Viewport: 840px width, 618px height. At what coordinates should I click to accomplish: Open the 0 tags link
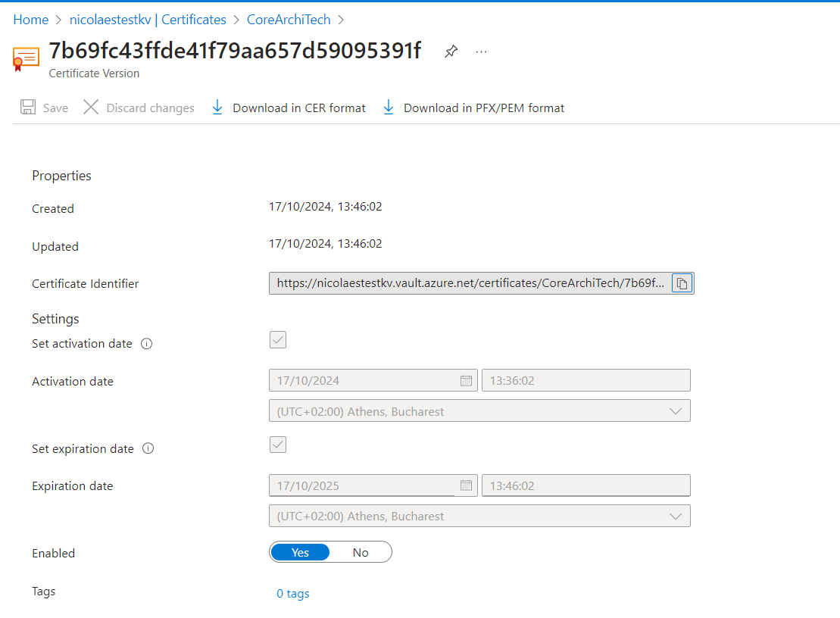point(292,593)
